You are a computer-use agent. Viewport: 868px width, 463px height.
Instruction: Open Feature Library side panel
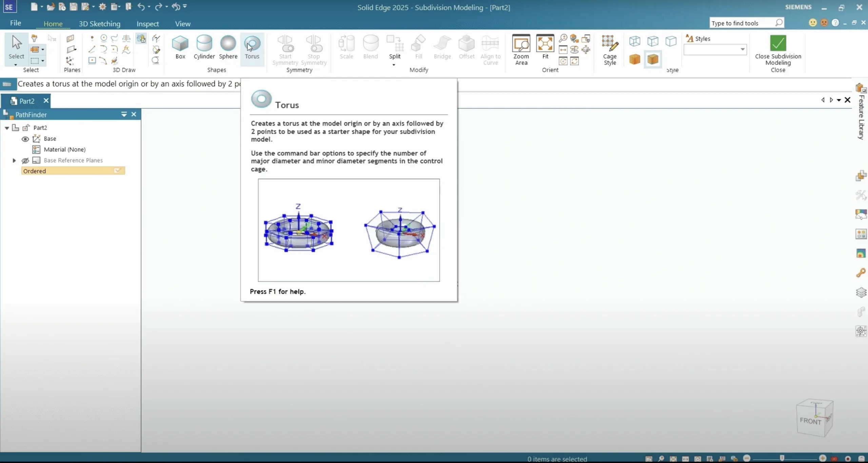(861, 112)
